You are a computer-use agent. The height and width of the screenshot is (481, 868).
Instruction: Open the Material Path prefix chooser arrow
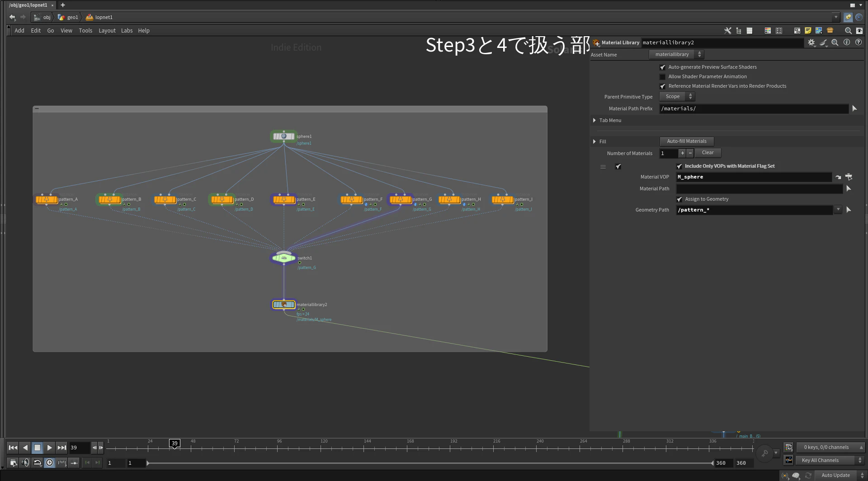click(x=854, y=108)
